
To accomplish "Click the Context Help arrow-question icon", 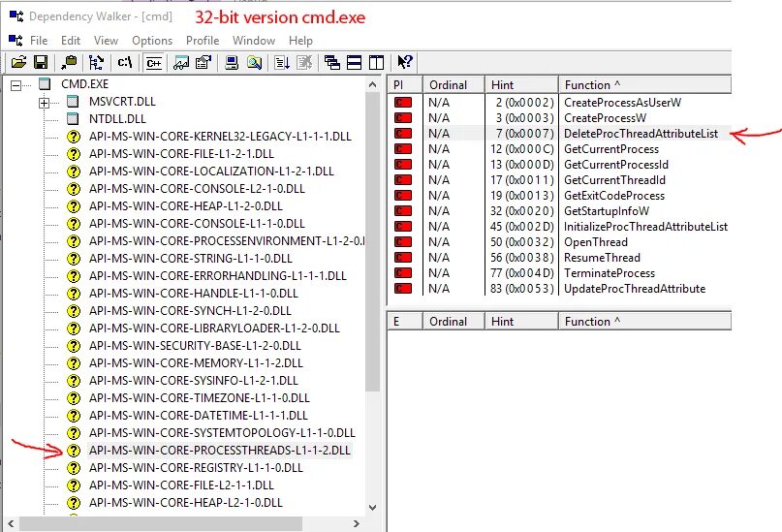I will (x=404, y=62).
